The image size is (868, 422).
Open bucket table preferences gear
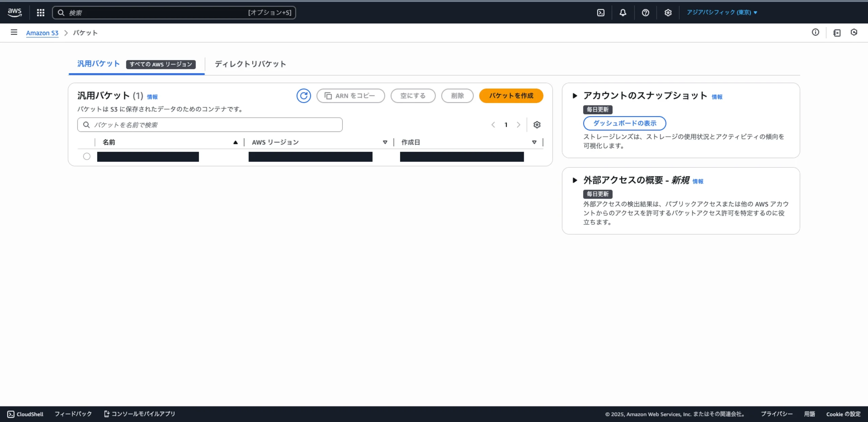click(x=537, y=125)
